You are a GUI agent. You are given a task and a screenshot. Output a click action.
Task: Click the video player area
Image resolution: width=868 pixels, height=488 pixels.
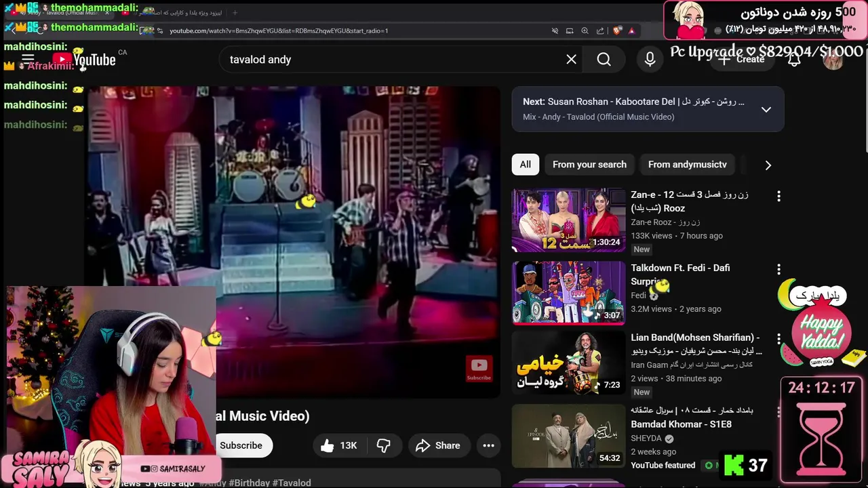tap(293, 241)
